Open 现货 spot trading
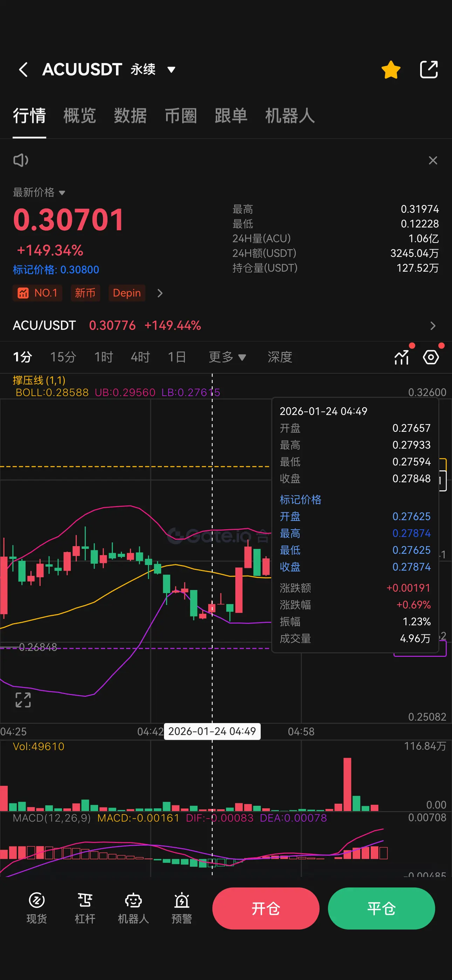Image resolution: width=452 pixels, height=980 pixels. 36,908
